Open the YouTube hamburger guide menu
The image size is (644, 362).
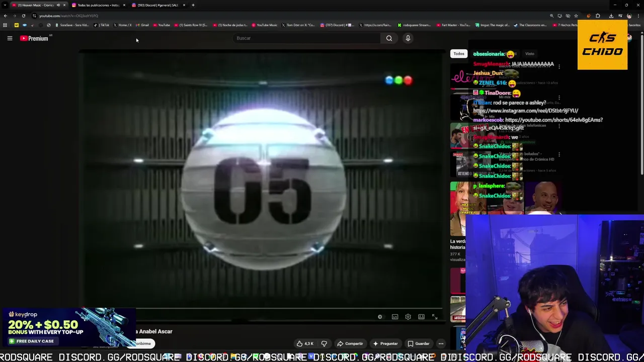10,38
